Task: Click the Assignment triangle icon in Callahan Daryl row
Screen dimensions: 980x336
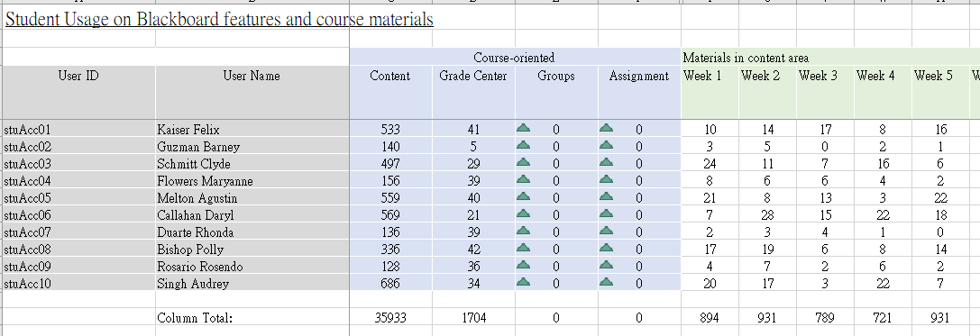Action: tap(606, 213)
